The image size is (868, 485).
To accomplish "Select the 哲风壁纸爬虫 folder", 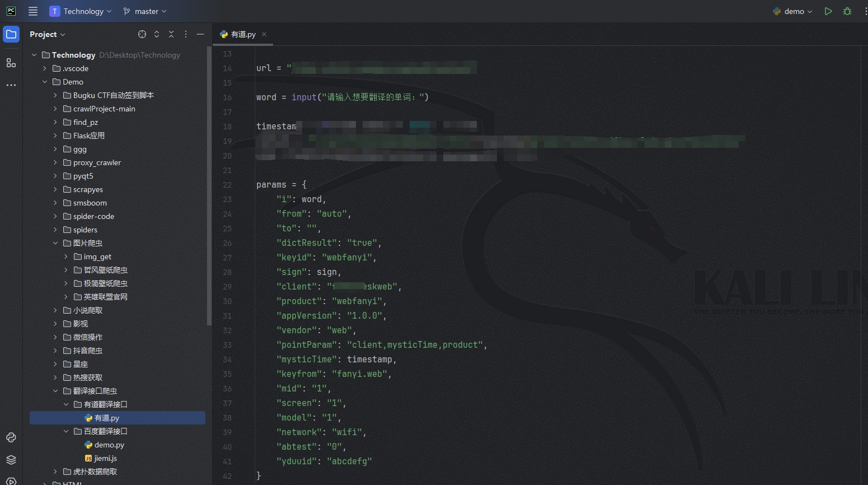I will [101, 270].
